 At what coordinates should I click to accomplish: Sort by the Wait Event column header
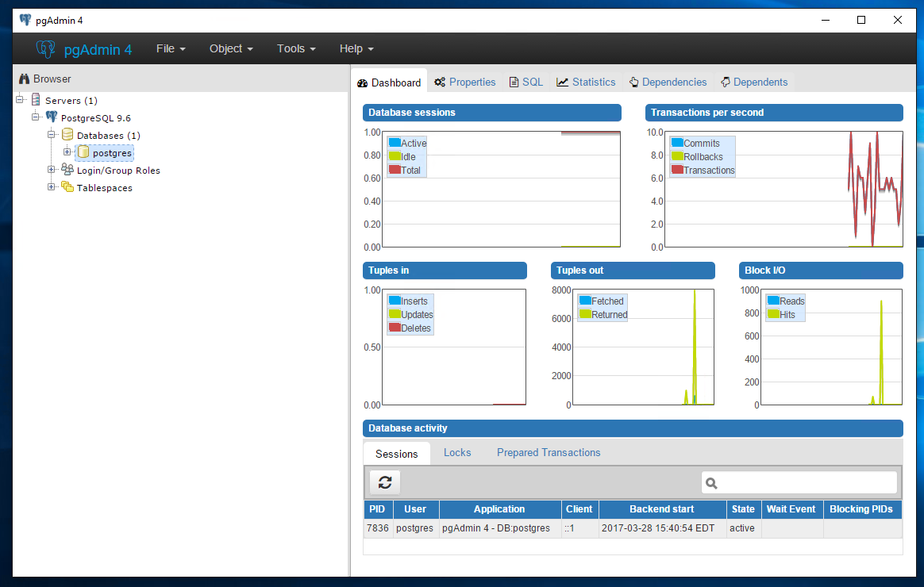(x=791, y=509)
